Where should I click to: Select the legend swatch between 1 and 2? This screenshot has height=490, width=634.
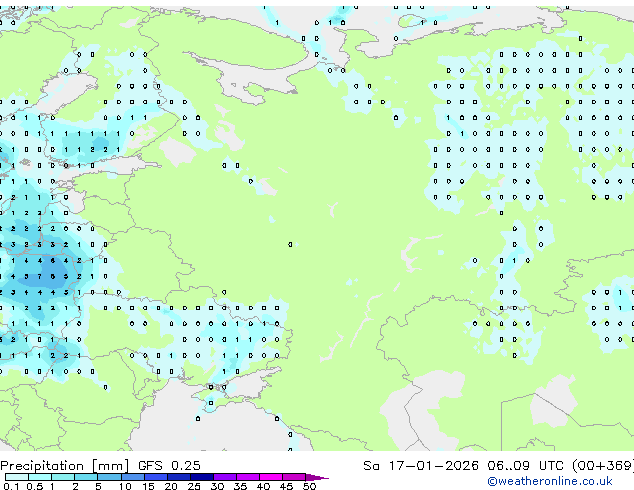click(x=63, y=477)
